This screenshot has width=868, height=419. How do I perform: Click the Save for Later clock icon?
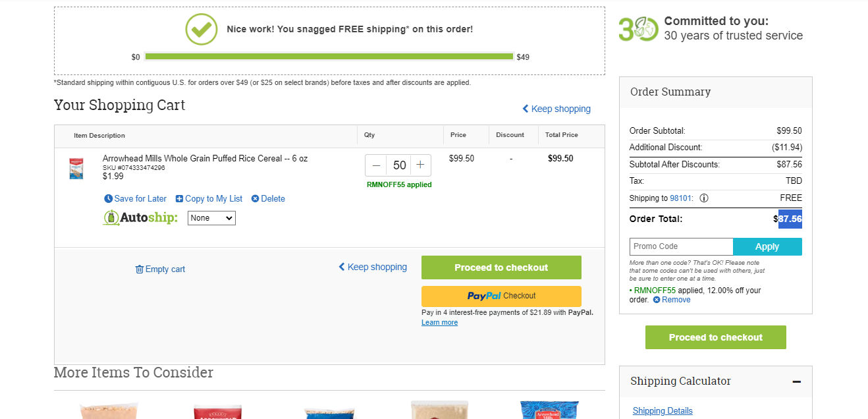(x=108, y=199)
